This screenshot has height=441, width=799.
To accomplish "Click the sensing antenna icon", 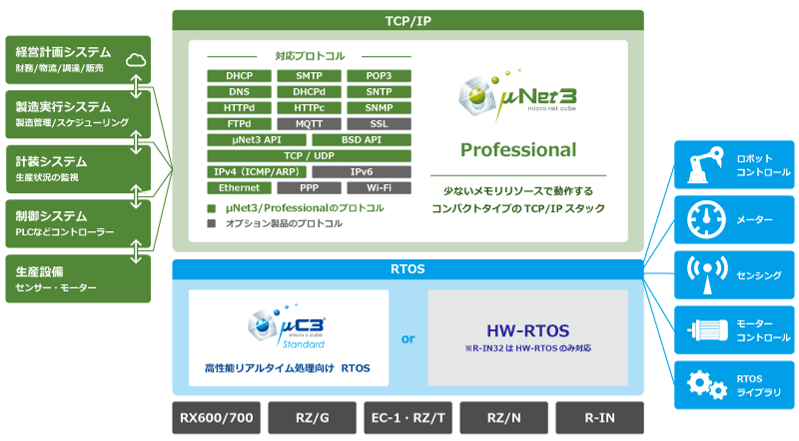I will 703,273.
